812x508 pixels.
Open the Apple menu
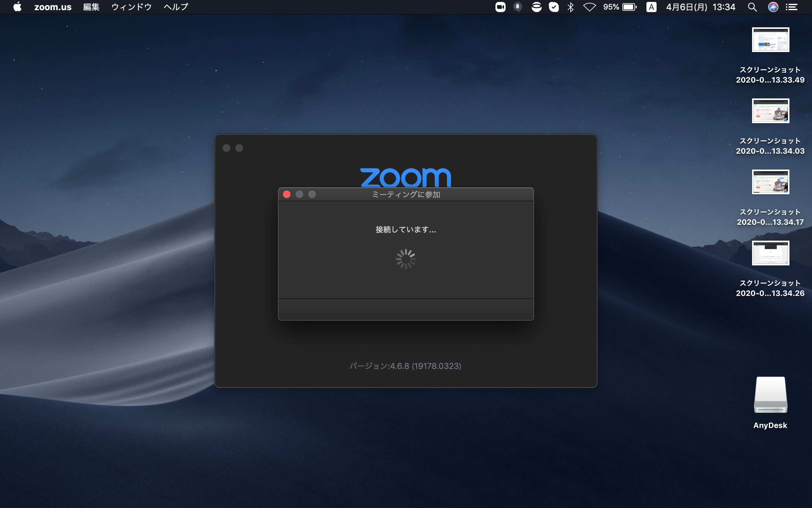click(17, 7)
